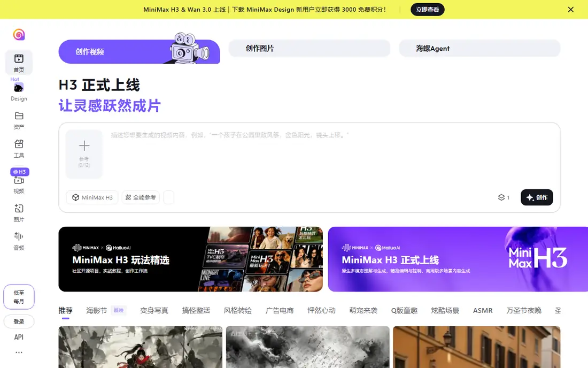The height and width of the screenshot is (368, 588).
Task: Open the 首页 home sidebar item
Action: point(19,63)
